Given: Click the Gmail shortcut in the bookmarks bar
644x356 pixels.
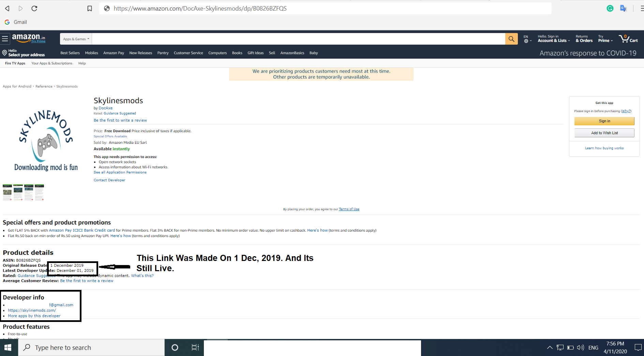Looking at the screenshot, I should click(16, 22).
